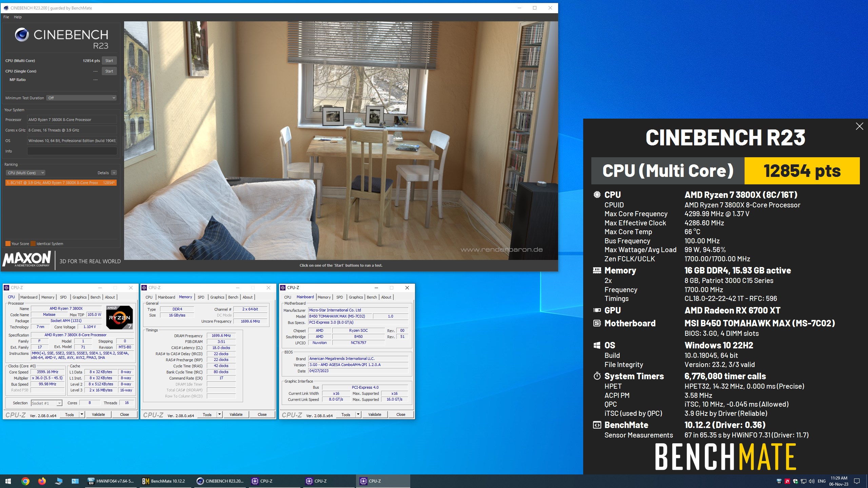Open the File menu in Cinebench
Image resolution: width=868 pixels, height=488 pixels.
6,17
